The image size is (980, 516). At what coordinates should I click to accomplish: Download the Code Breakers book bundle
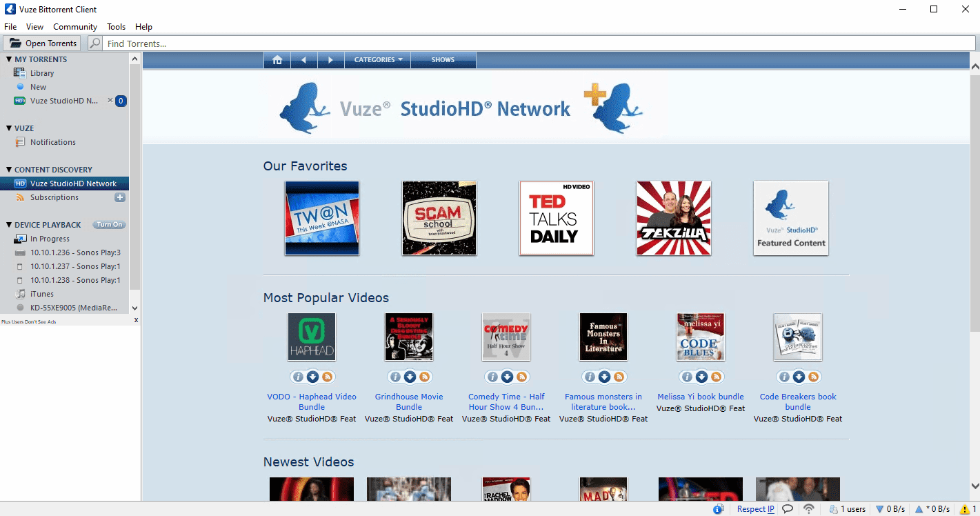(799, 377)
